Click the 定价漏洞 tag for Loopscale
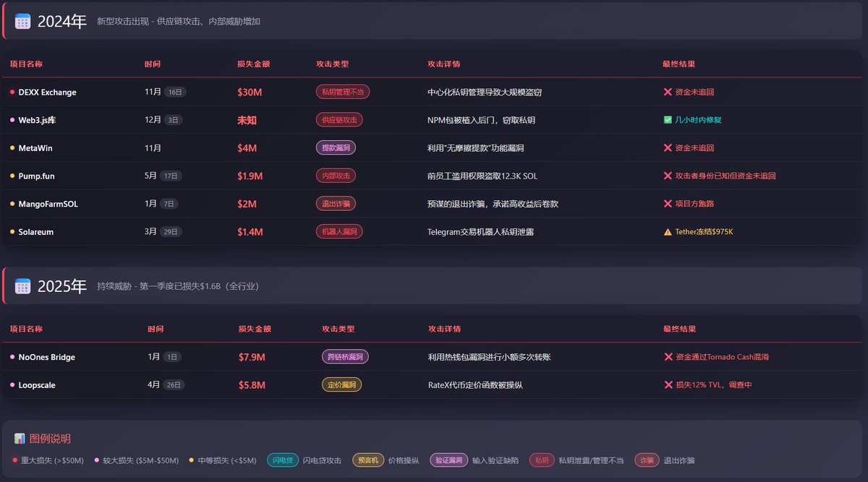This screenshot has width=868, height=482. click(x=341, y=385)
